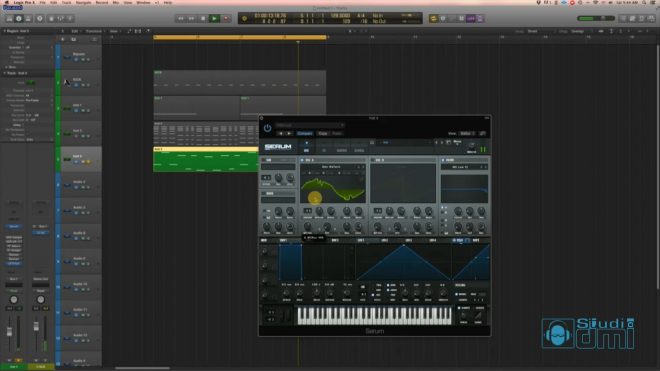The height and width of the screenshot is (371, 660).
Task: Collapse the Region inspector disclosure triangle
Action: tap(5, 31)
